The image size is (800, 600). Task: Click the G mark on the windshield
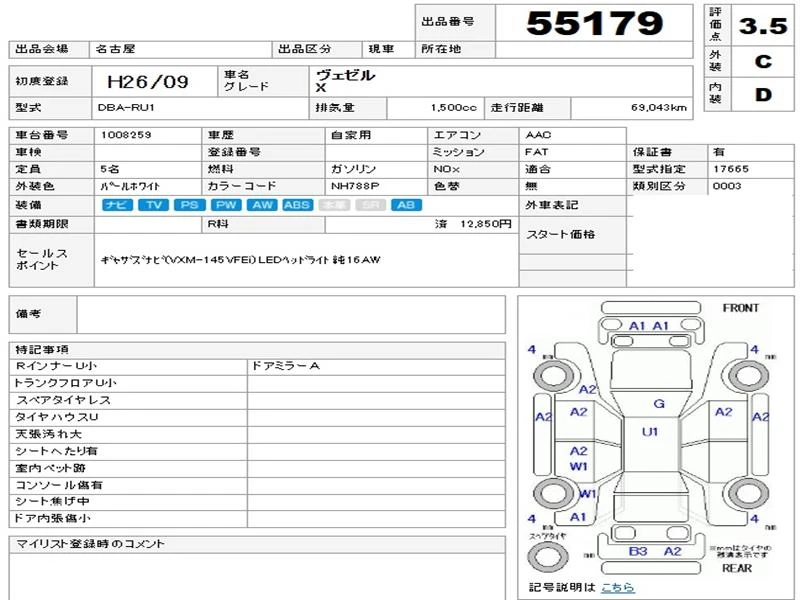(x=659, y=403)
